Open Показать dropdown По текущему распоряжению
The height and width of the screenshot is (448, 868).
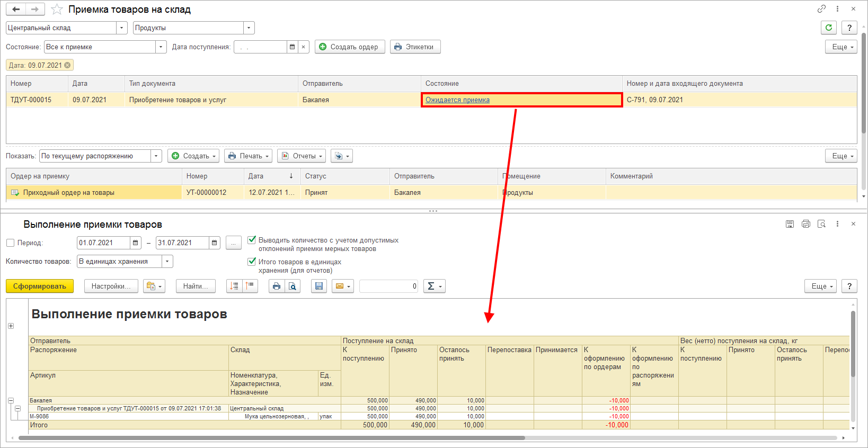pos(156,156)
